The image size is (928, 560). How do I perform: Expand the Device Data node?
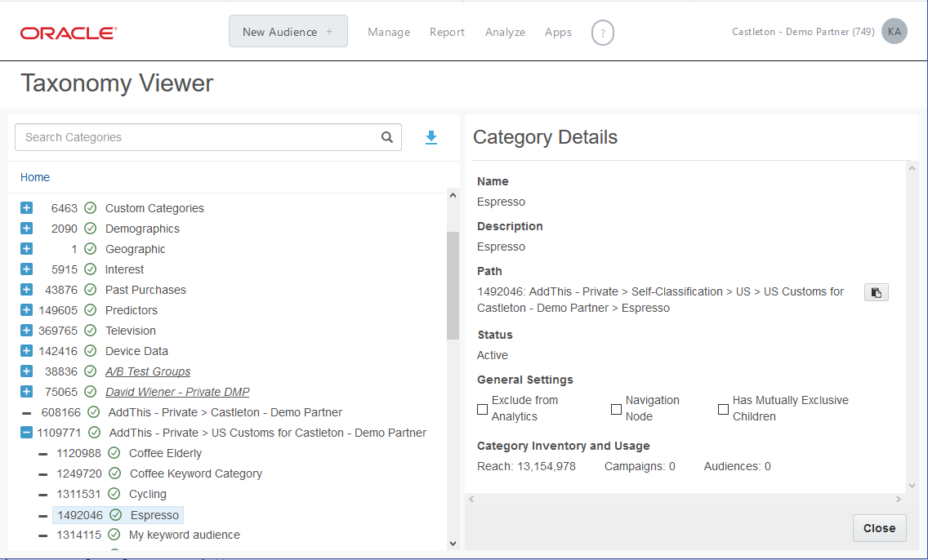[x=27, y=351]
